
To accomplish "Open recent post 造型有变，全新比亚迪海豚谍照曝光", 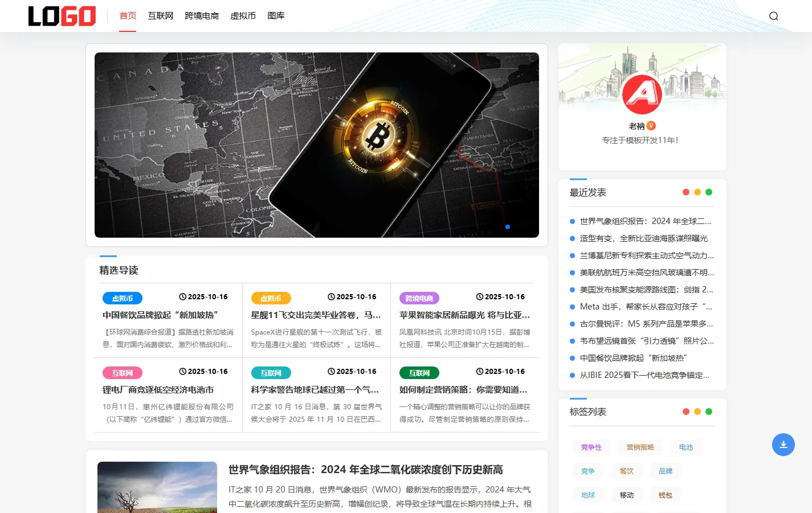I will [644, 238].
